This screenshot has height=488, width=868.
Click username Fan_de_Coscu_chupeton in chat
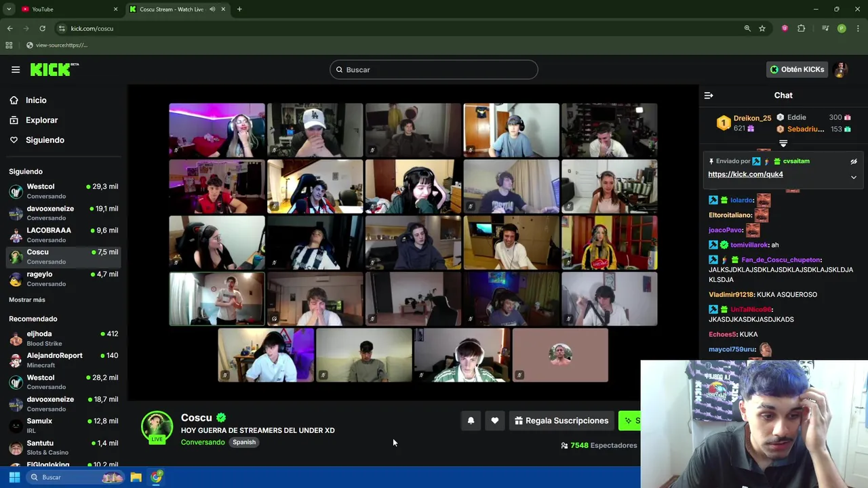click(x=781, y=260)
